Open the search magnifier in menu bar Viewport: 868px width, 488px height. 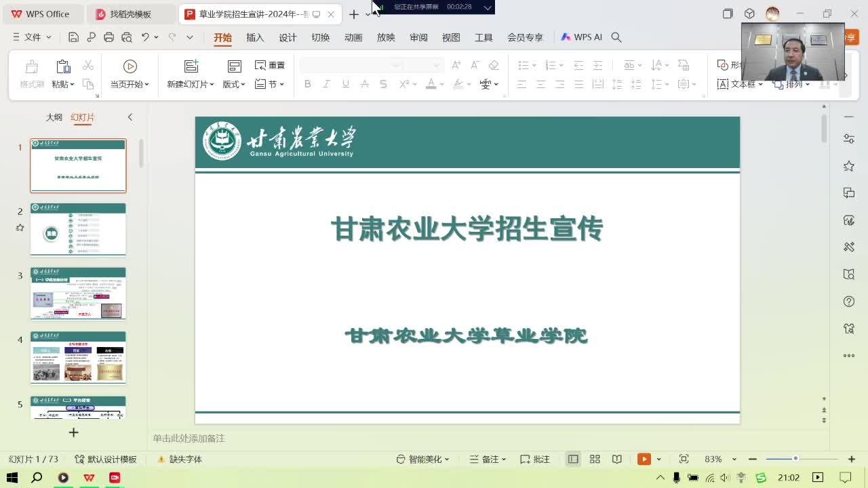point(616,37)
